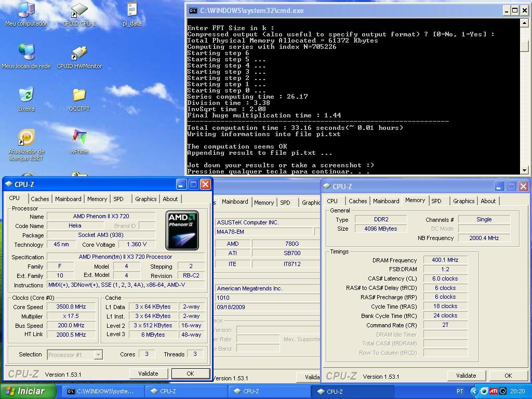Click the Multiplier value x 17.5
Image resolution: width=532 pixels, height=399 pixels.
tap(71, 316)
